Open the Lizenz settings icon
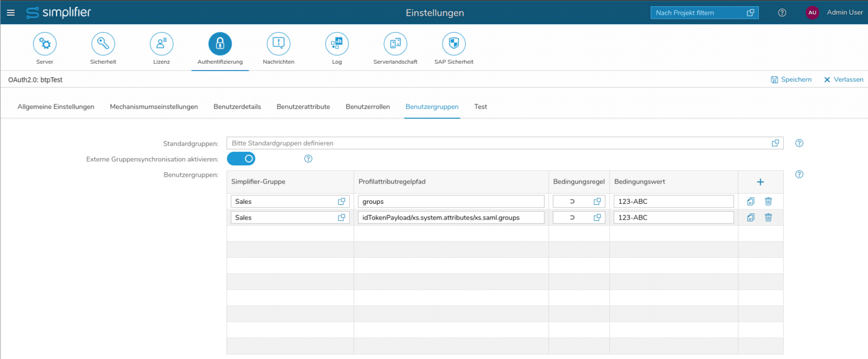 click(x=162, y=43)
